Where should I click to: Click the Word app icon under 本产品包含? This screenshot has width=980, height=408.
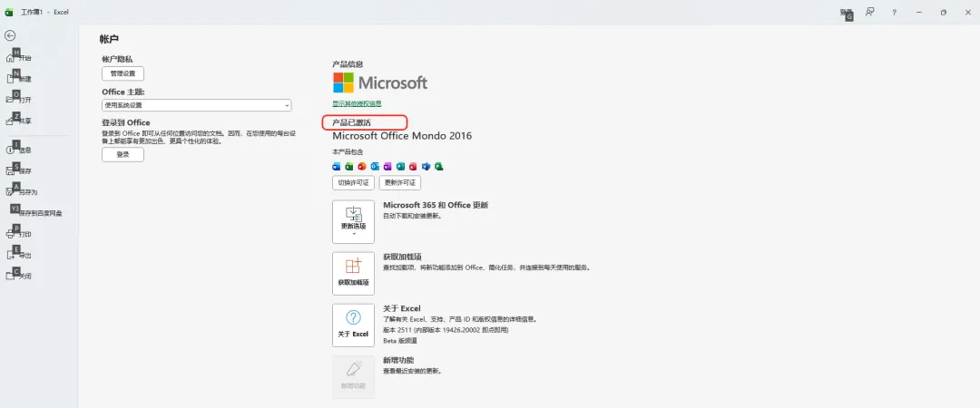click(x=337, y=166)
